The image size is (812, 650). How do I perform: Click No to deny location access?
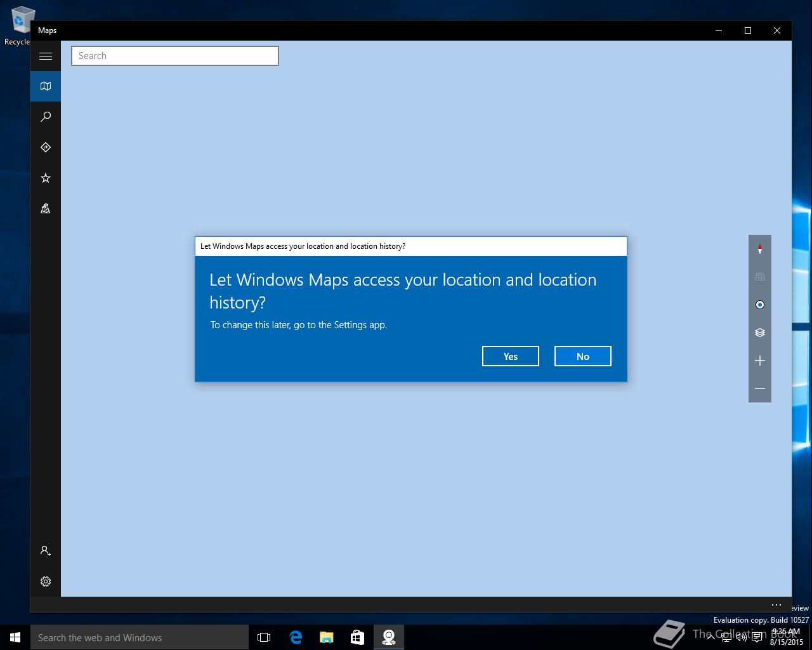coord(583,356)
